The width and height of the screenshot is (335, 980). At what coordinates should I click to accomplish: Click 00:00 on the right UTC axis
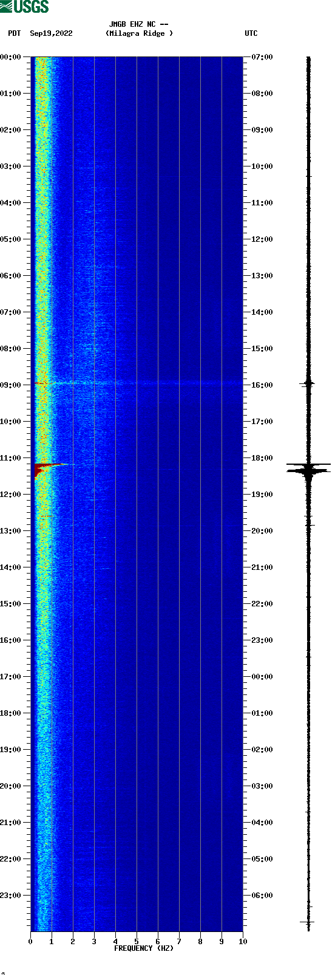click(262, 677)
